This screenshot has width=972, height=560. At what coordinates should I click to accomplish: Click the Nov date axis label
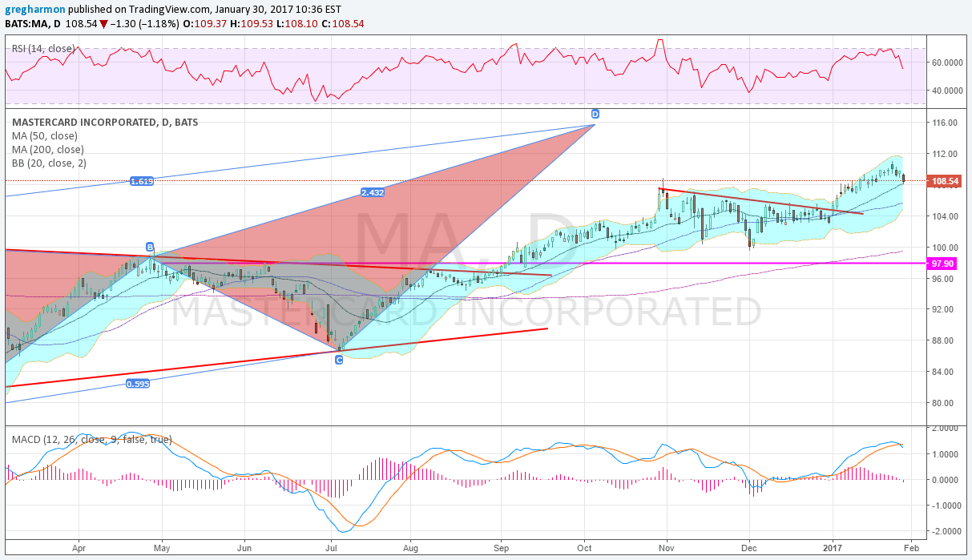point(666,549)
